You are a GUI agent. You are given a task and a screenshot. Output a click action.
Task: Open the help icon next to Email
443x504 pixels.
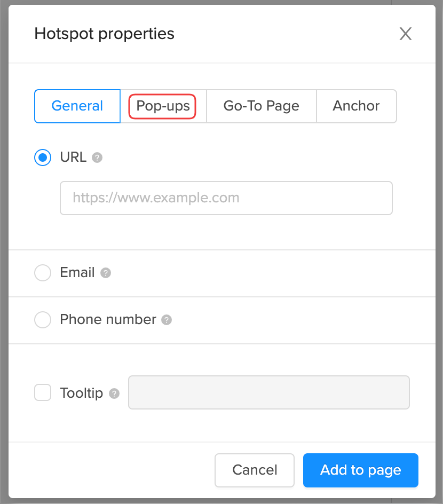tap(105, 273)
